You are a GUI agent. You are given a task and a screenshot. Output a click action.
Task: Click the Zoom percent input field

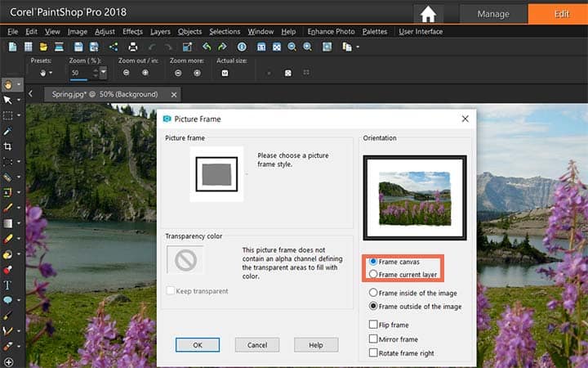tap(81, 73)
